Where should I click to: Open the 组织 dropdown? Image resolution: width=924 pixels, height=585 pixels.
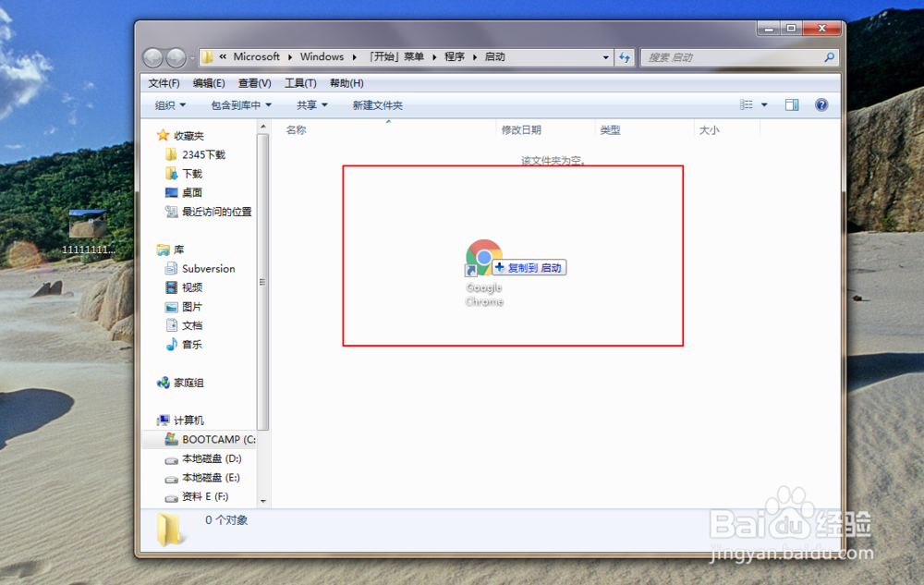(x=170, y=105)
